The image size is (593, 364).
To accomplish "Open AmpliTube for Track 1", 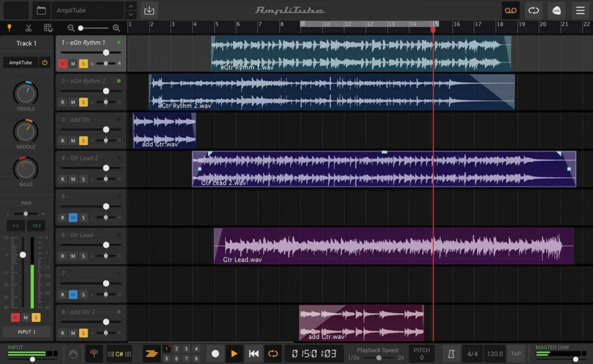I will tap(20, 62).
